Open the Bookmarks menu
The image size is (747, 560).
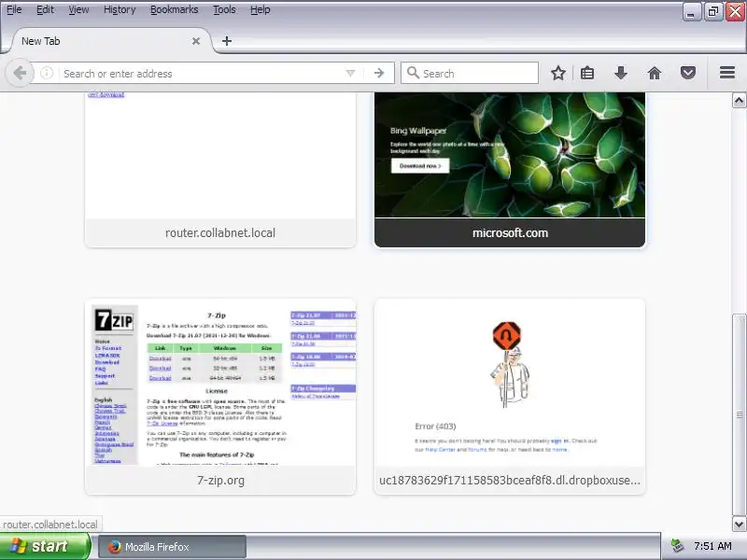point(174,9)
